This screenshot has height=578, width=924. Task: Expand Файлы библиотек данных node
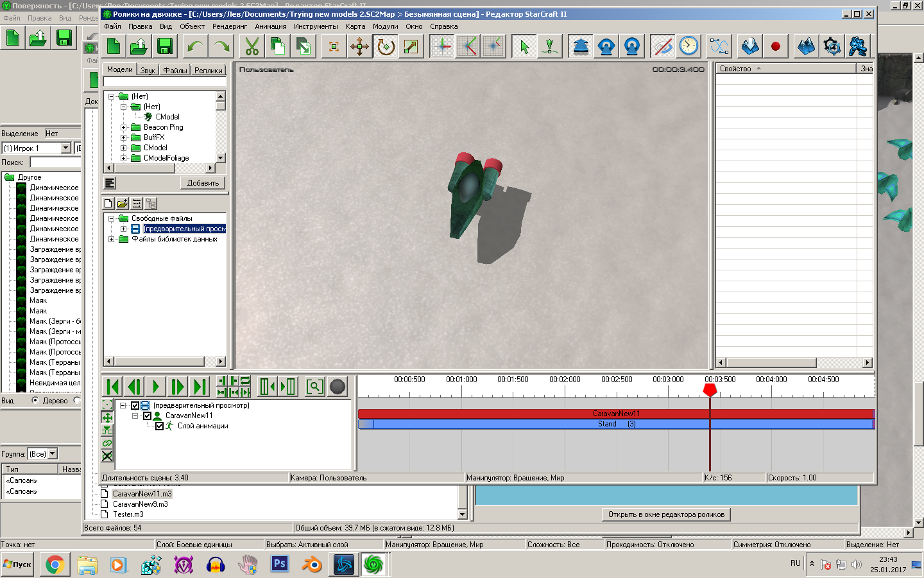[111, 239]
